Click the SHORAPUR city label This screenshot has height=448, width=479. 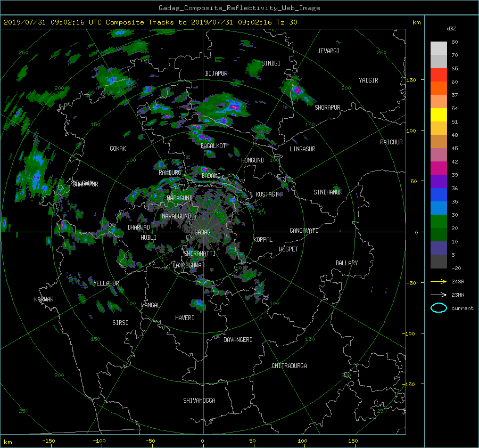click(327, 108)
